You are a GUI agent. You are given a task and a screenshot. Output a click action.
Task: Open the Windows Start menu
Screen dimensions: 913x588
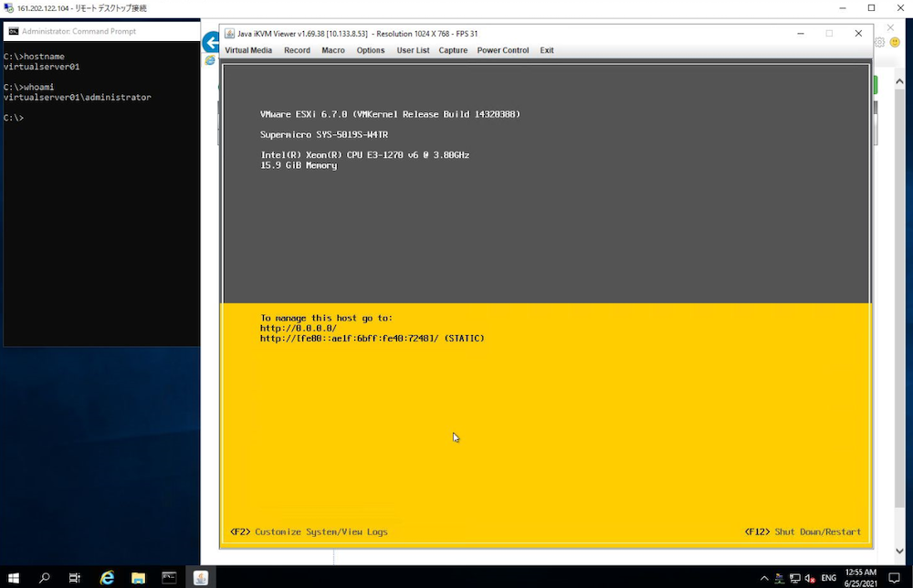tap(14, 578)
